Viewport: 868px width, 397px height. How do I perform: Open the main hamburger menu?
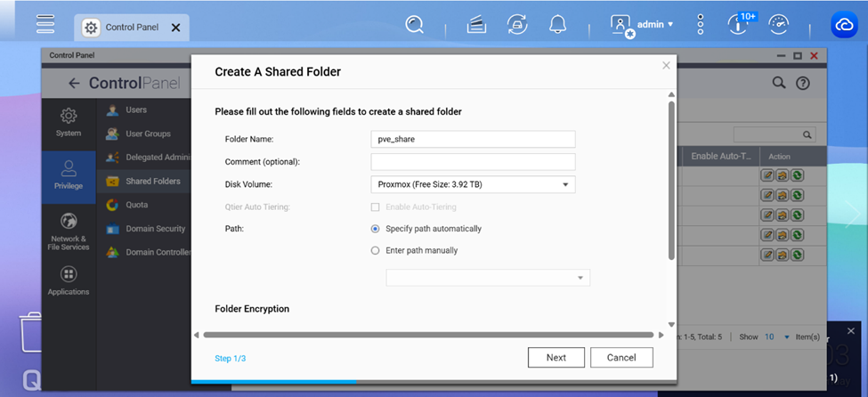tap(45, 25)
